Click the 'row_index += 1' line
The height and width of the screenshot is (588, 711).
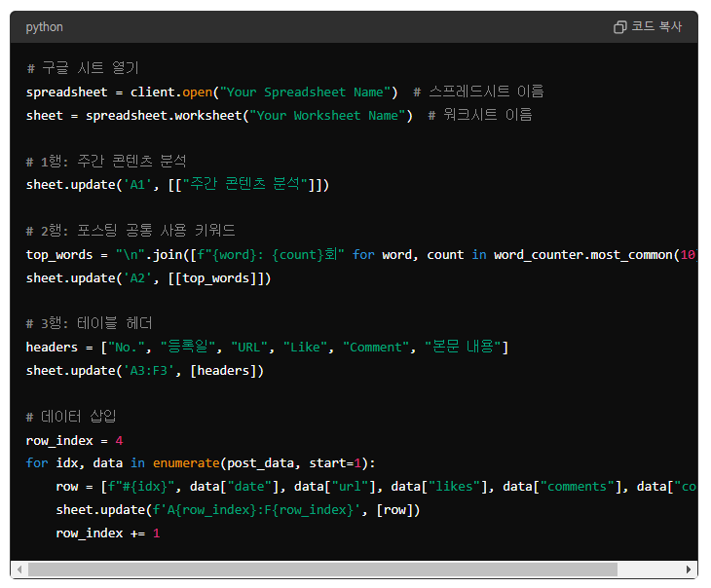pos(108,533)
